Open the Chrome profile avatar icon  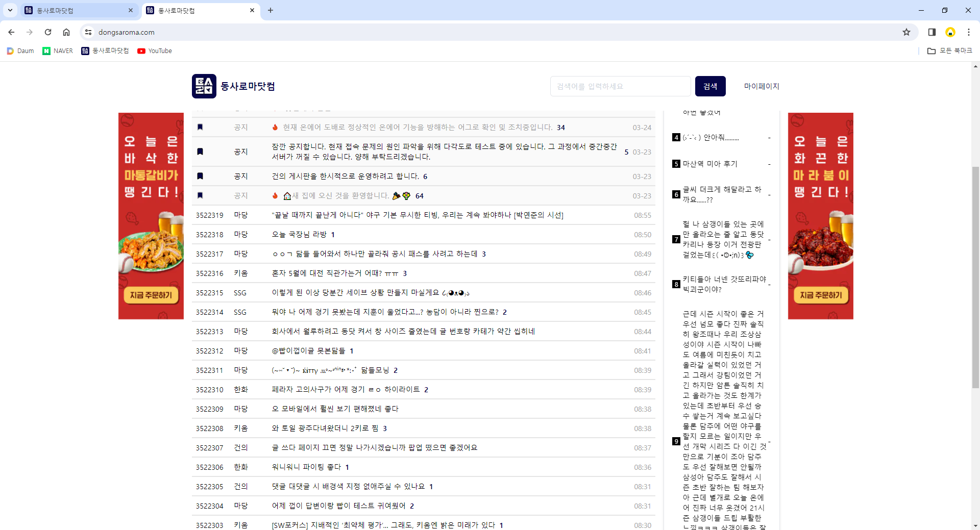pos(950,32)
